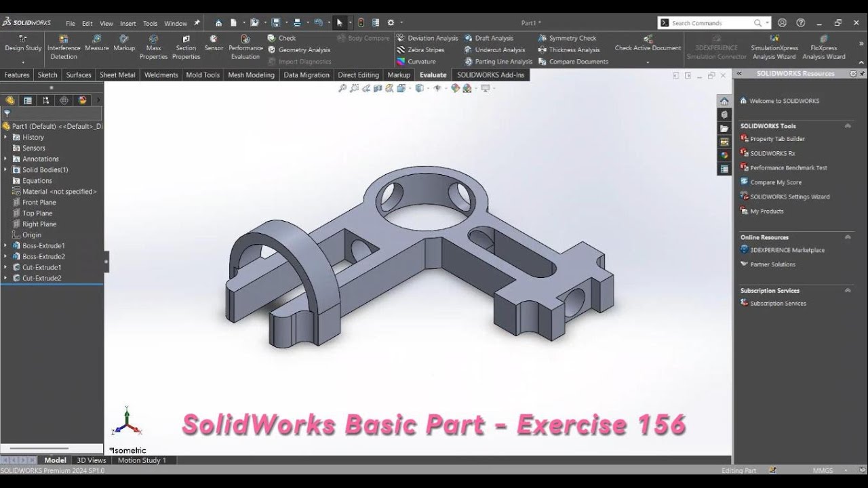Switch to the Sheet Metal tab

[x=117, y=75]
